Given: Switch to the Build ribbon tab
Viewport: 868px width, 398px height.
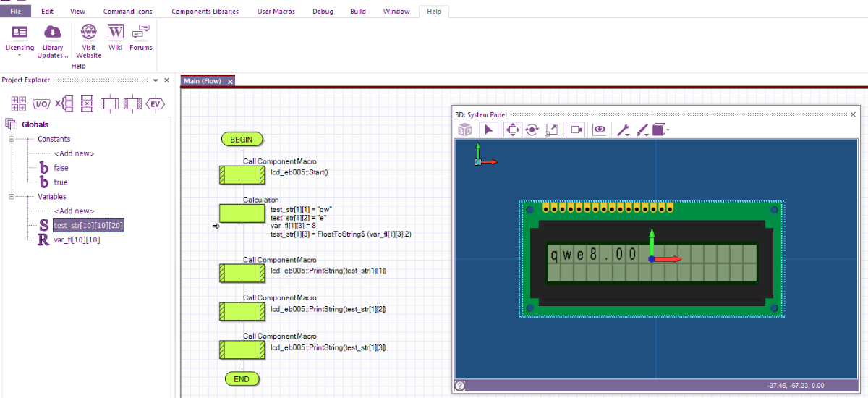Looking at the screenshot, I should tap(358, 12).
